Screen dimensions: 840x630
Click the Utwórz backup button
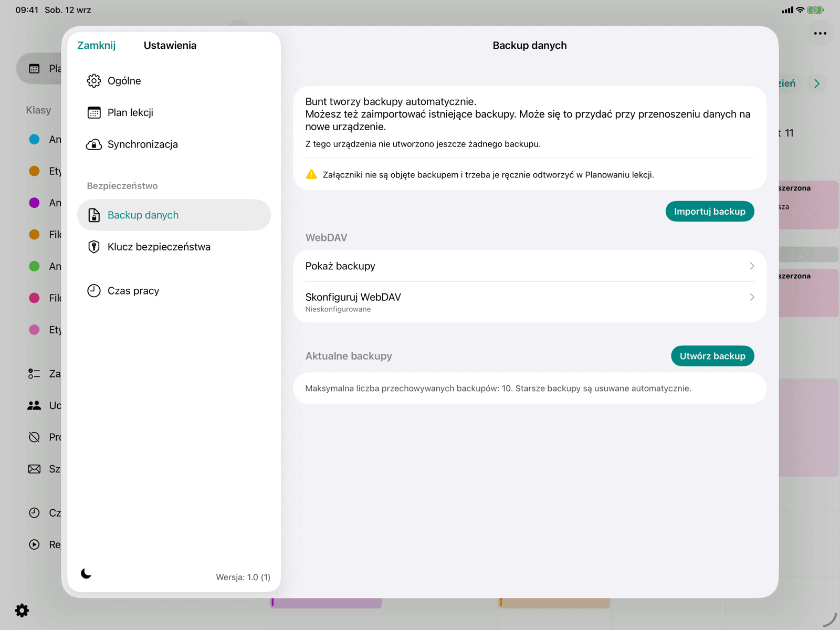click(712, 356)
